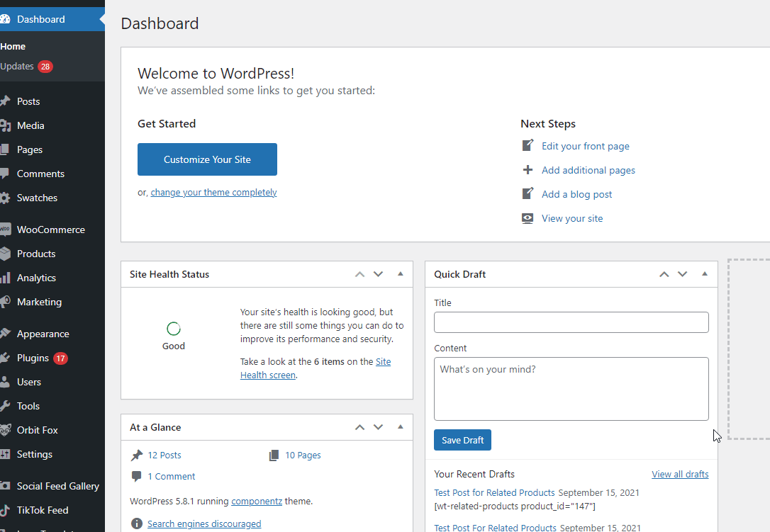The width and height of the screenshot is (770, 532).
Task: Open the Products menu label
Action: click(x=36, y=254)
